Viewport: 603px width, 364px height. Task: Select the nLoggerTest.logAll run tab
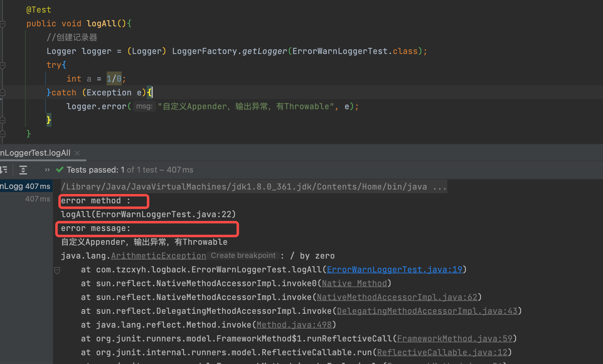pyautogui.click(x=35, y=153)
